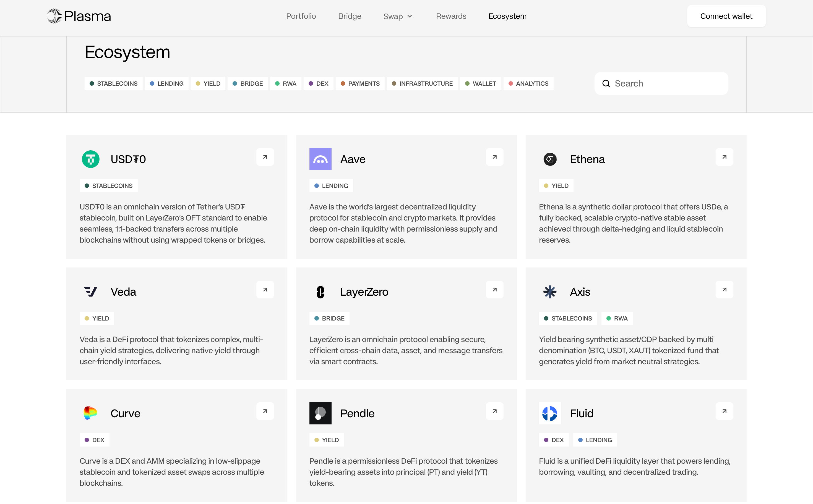Click the Plasma logo icon
The image size is (813, 504).
[54, 16]
